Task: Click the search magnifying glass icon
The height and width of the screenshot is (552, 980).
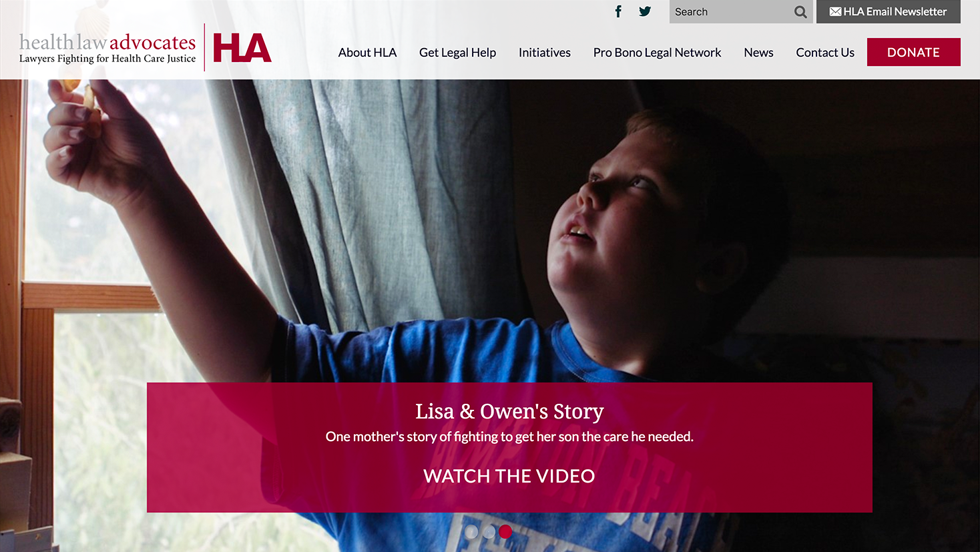Action: pos(800,12)
